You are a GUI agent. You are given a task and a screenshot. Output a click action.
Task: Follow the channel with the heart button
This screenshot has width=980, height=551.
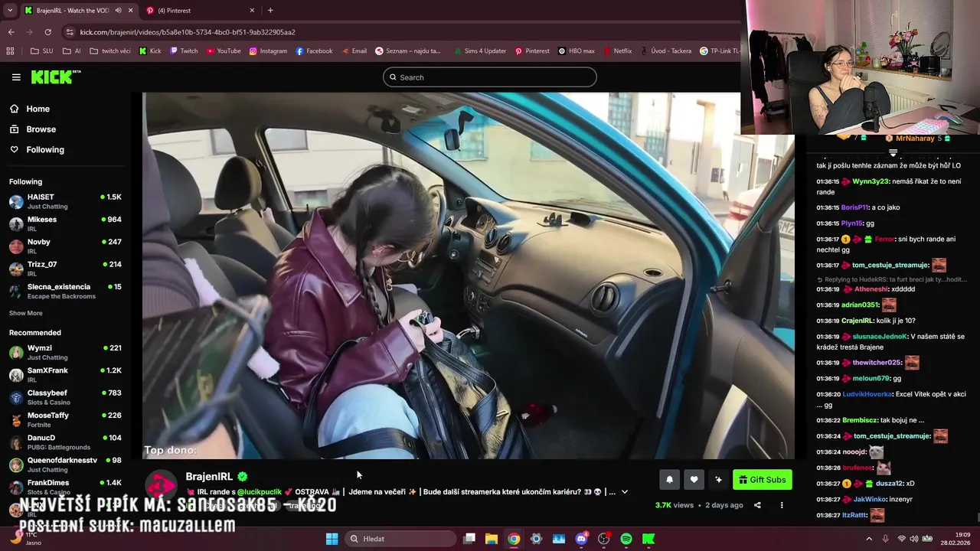coord(694,480)
